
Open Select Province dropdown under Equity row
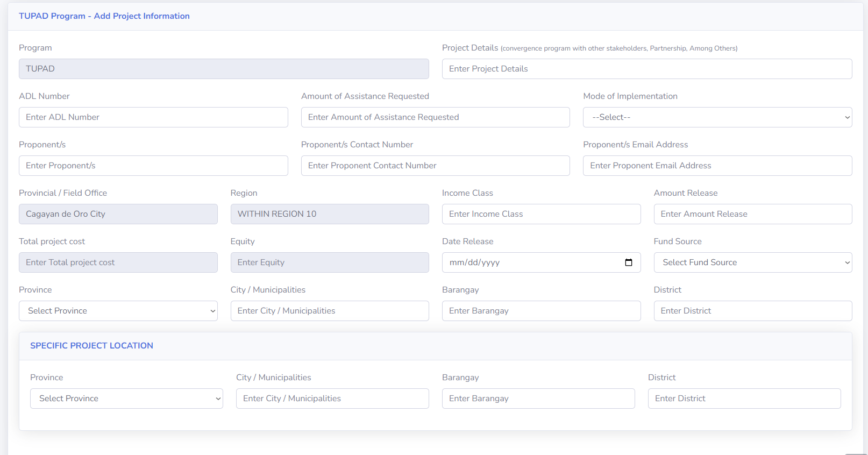(118, 311)
